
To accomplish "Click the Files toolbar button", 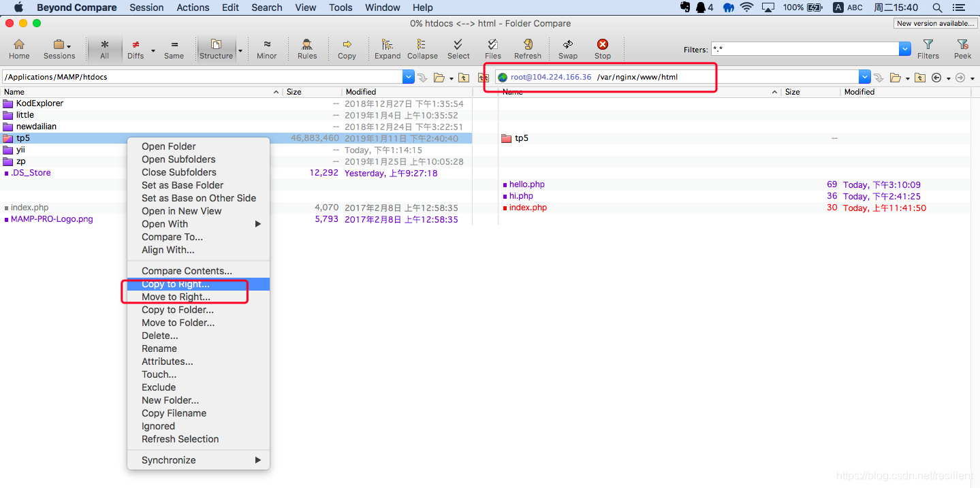I will (x=493, y=49).
